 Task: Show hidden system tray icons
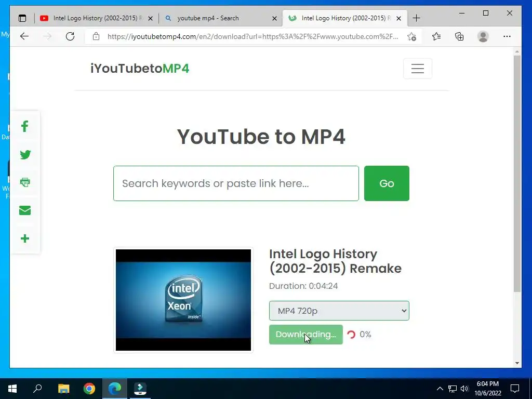(x=440, y=389)
